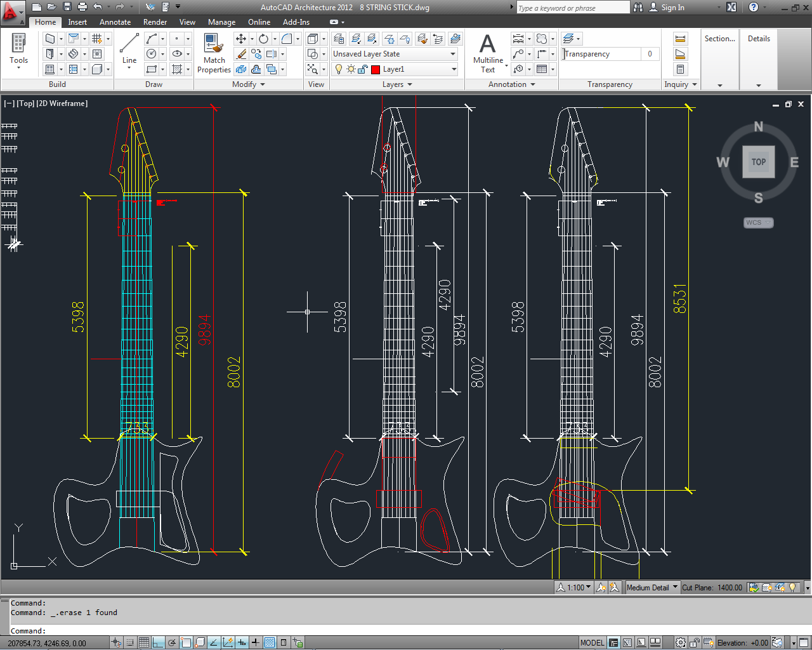
Task: Click the Layer Properties icon
Action: click(x=339, y=39)
